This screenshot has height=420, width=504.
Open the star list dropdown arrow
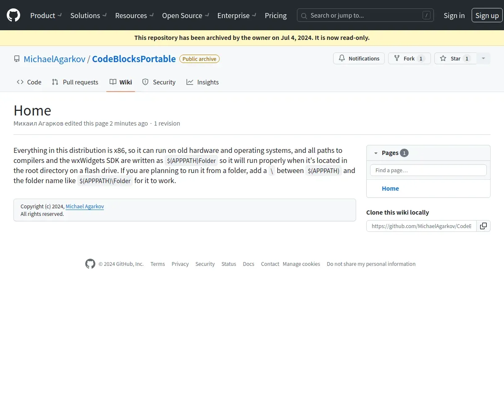483,58
